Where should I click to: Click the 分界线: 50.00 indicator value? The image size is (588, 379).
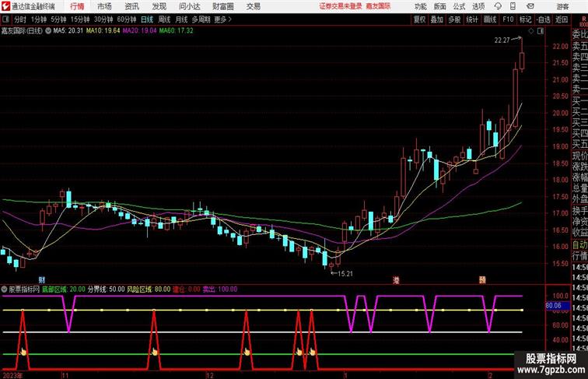pos(106,290)
